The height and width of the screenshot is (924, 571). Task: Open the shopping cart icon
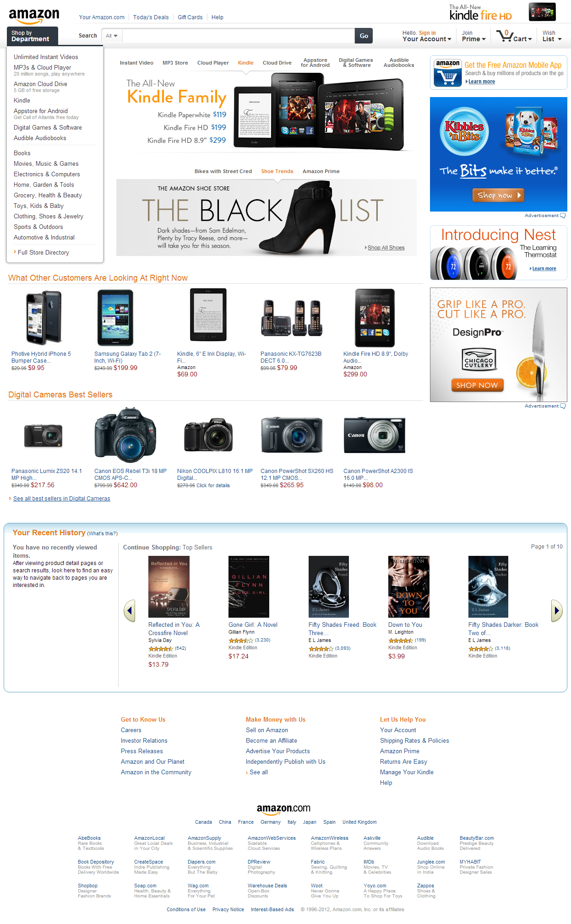point(514,36)
